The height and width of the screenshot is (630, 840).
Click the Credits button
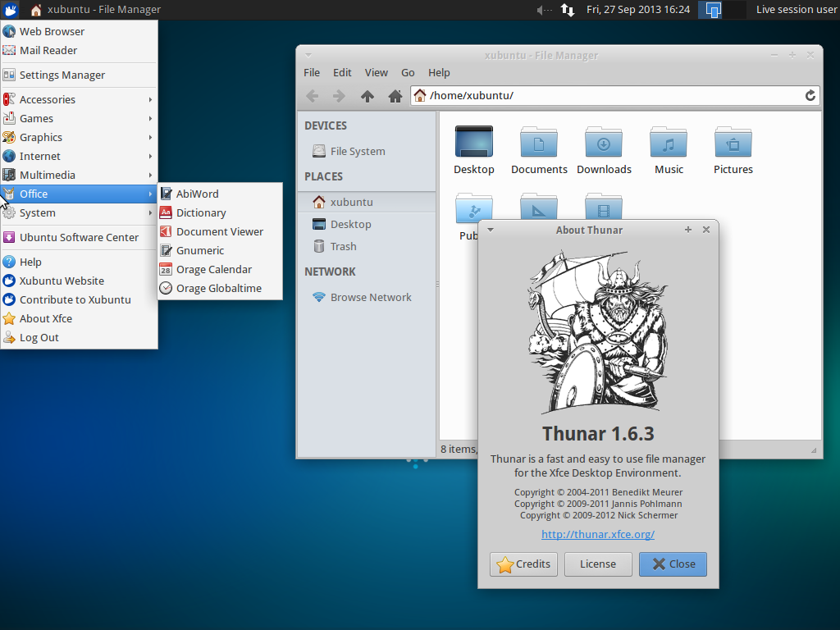coord(523,564)
